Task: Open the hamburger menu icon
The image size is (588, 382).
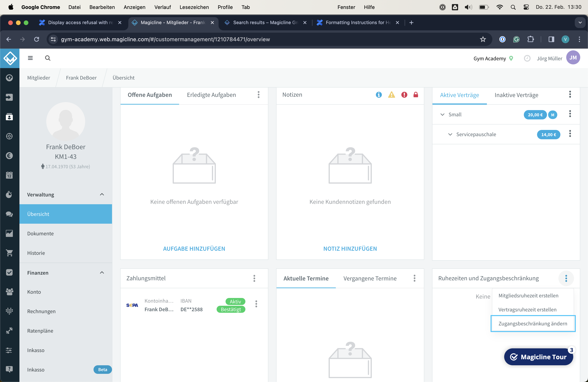Action: [x=30, y=58]
